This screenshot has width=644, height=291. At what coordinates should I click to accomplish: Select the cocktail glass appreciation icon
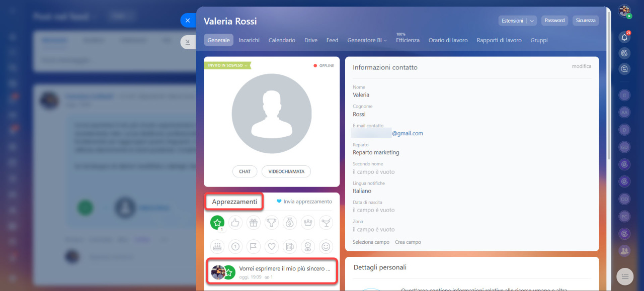pyautogui.click(x=326, y=223)
